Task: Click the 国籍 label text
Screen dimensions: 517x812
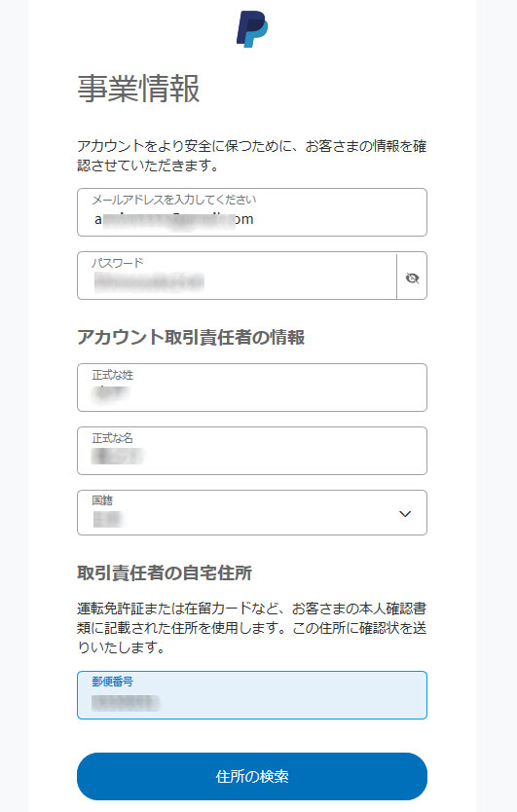Action: click(x=102, y=500)
